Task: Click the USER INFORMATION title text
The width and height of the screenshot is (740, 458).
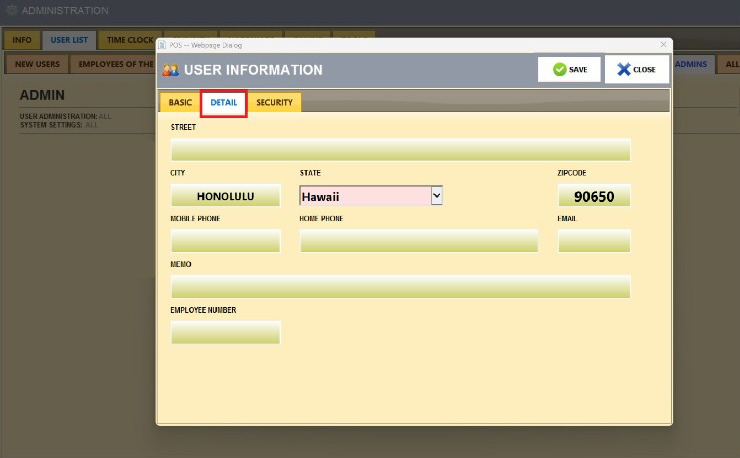Action: [253, 70]
